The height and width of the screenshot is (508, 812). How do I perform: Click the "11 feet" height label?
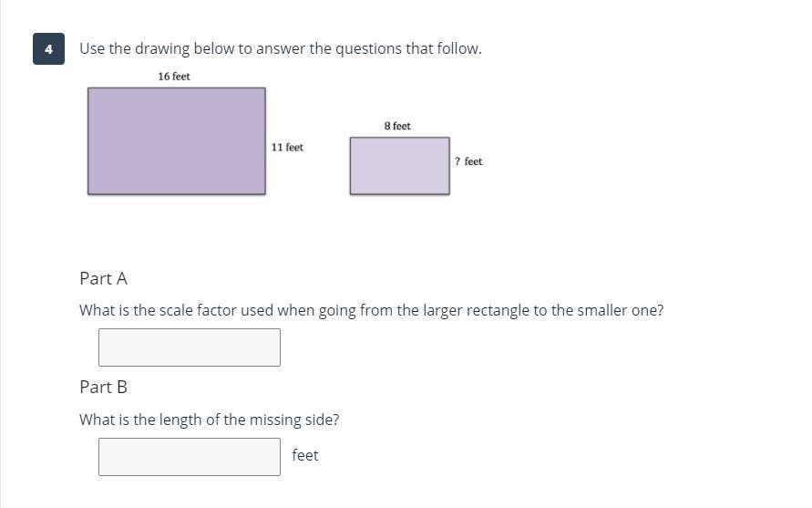pos(287,147)
